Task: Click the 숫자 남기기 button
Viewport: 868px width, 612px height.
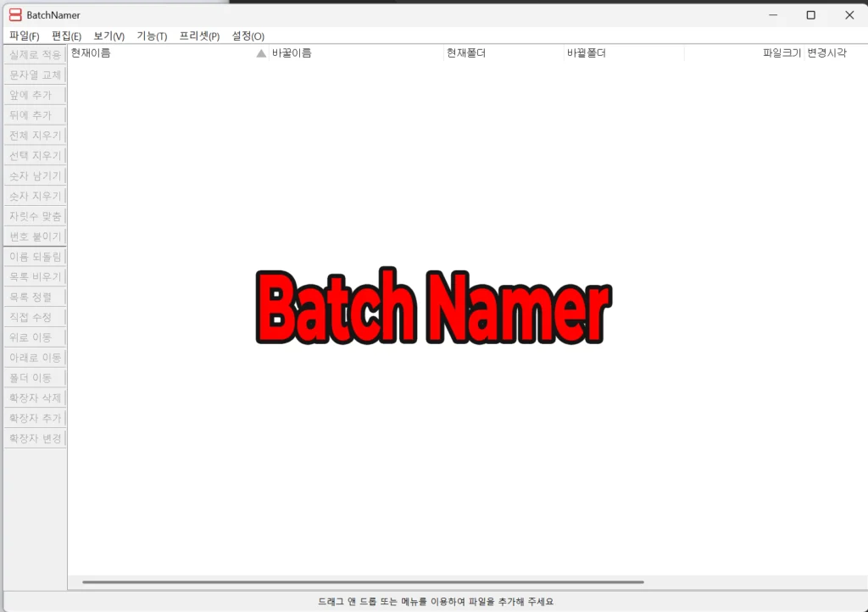Action: coord(35,176)
